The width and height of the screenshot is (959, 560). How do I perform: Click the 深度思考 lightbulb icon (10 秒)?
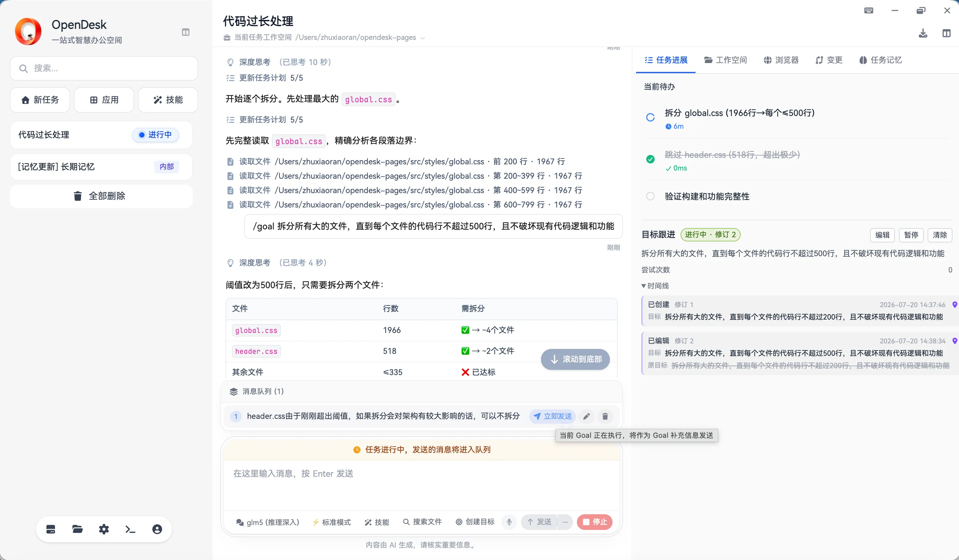click(230, 62)
